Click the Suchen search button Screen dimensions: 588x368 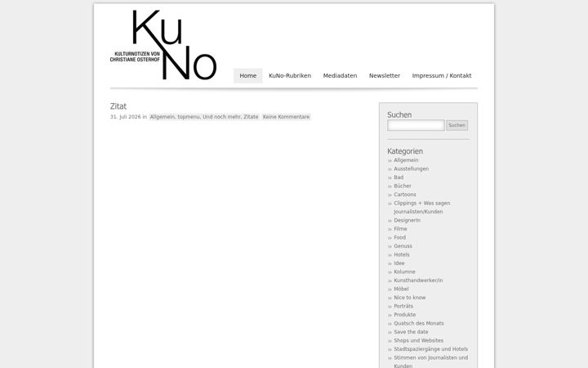pos(457,125)
